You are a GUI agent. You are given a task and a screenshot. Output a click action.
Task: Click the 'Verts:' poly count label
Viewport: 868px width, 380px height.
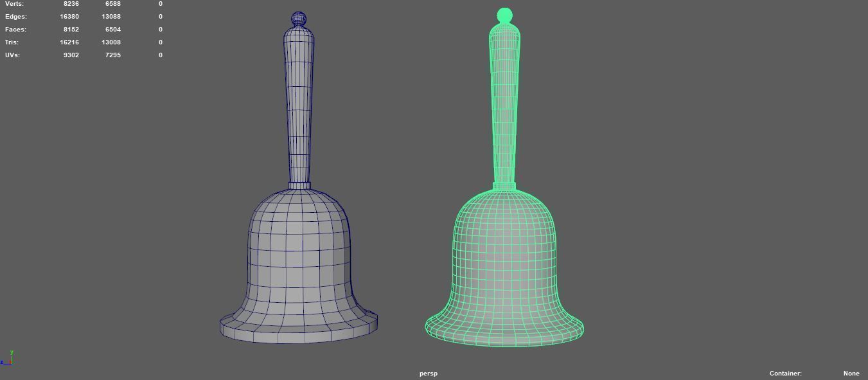[x=14, y=4]
